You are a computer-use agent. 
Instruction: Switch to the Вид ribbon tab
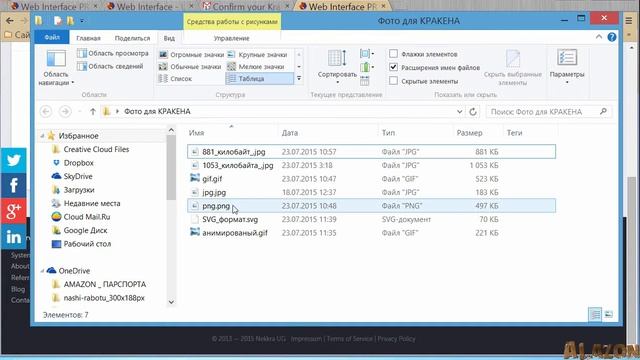[x=169, y=38]
